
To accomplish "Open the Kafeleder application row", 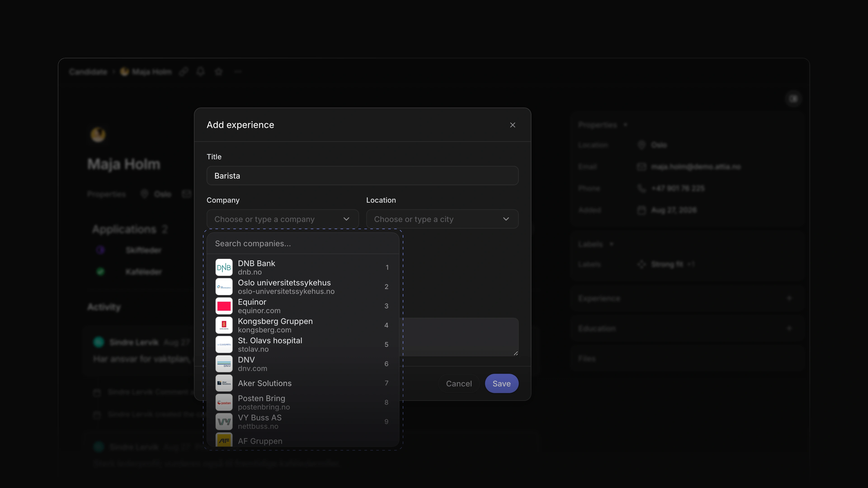I will pos(143,271).
